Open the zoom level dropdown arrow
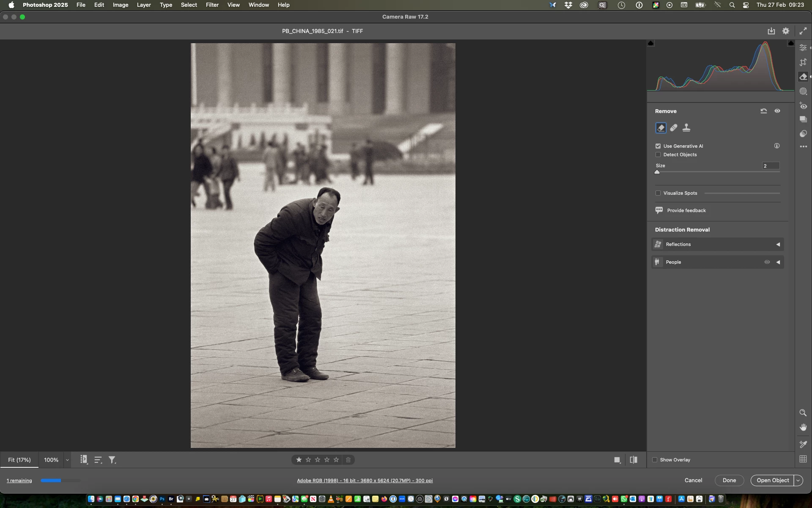 pos(67,460)
